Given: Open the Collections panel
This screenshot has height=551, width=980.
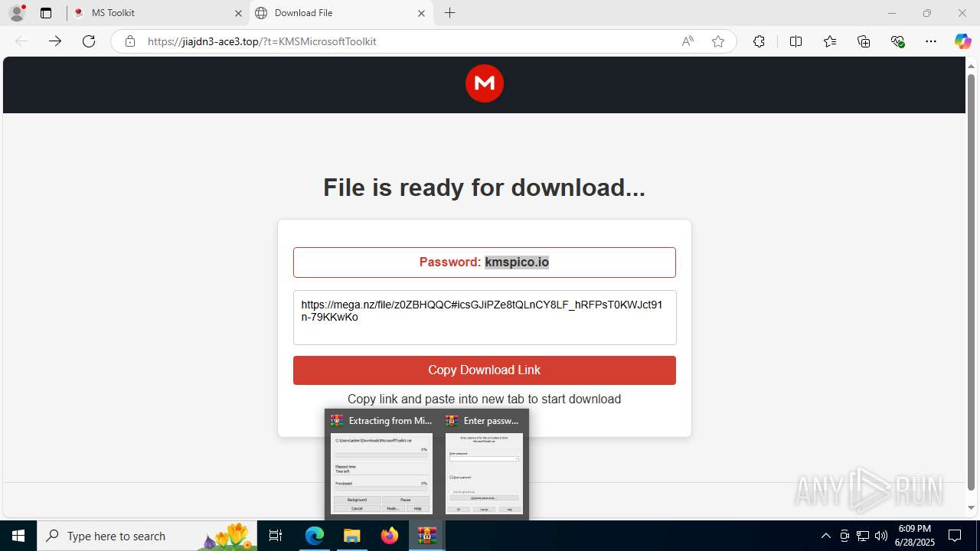Looking at the screenshot, I should [864, 41].
